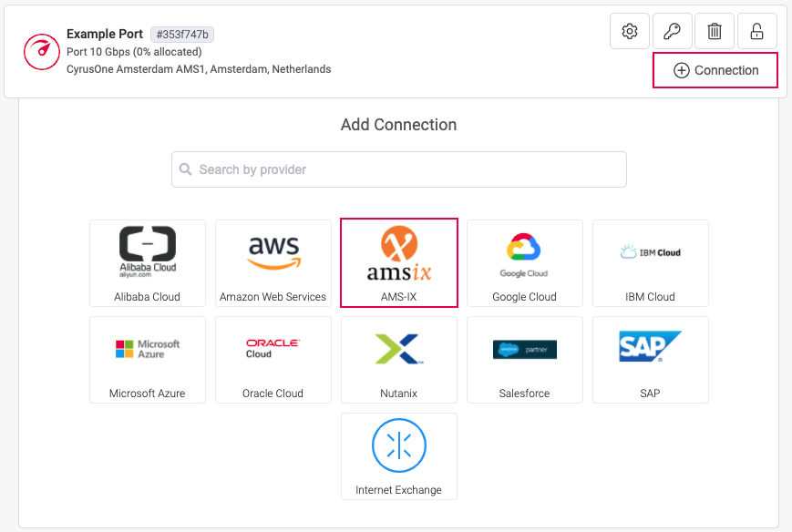Select the Alibaba Cloud provider logo
Image resolution: width=792 pixels, height=532 pixels.
pos(147,262)
